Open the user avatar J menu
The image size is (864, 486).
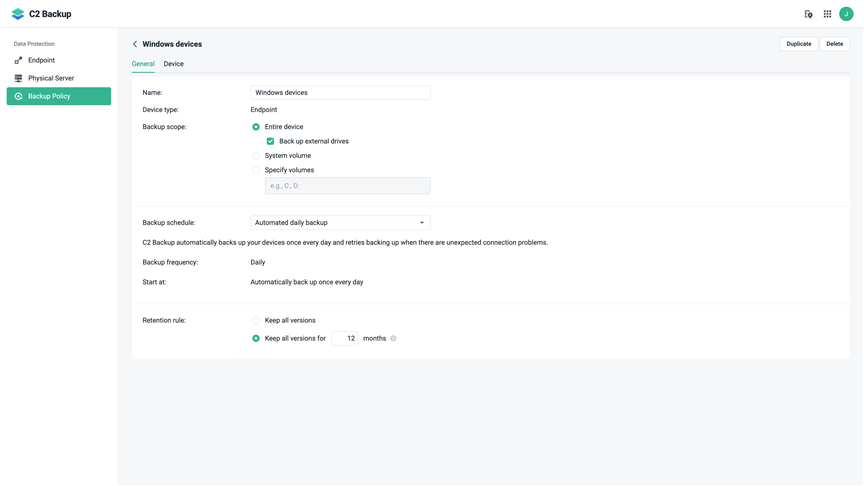846,14
